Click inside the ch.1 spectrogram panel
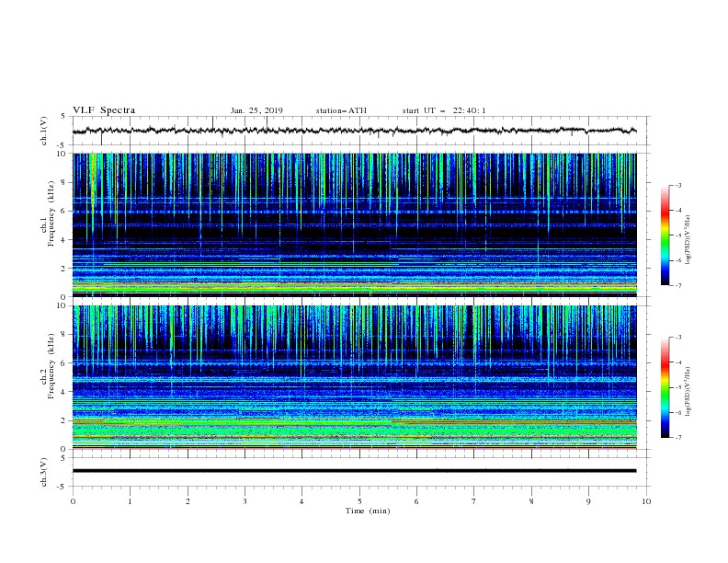Viewport: 728px width, 563px height. 354,224
